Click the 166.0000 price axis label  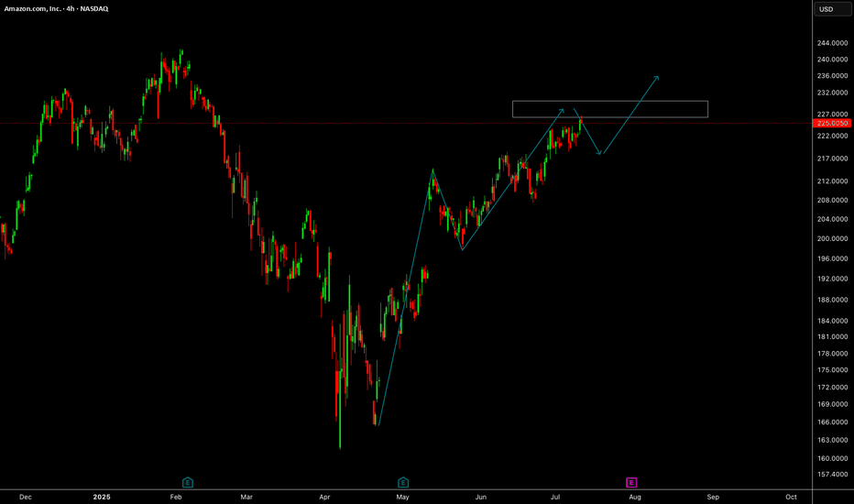[832, 422]
